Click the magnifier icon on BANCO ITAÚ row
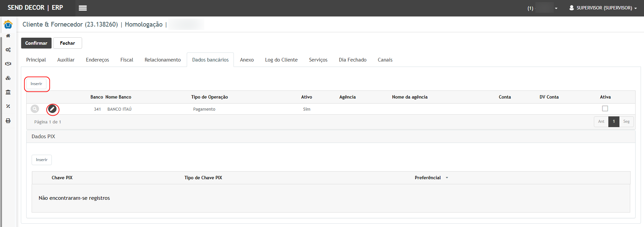This screenshot has height=227, width=644. pos(35,109)
